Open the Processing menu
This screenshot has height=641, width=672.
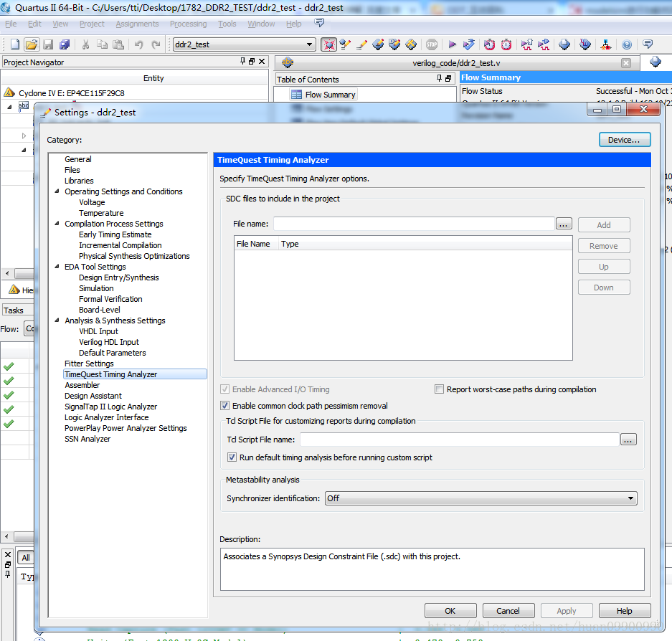click(x=188, y=24)
